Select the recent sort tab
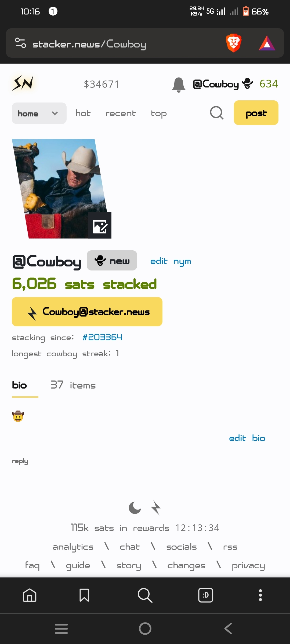This screenshot has height=644, width=290. [x=121, y=114]
